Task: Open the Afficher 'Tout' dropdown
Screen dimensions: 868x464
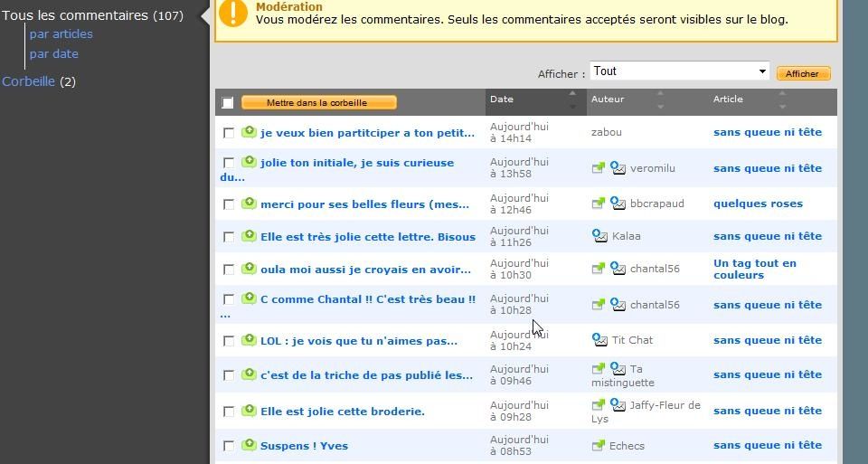Action: tap(679, 71)
